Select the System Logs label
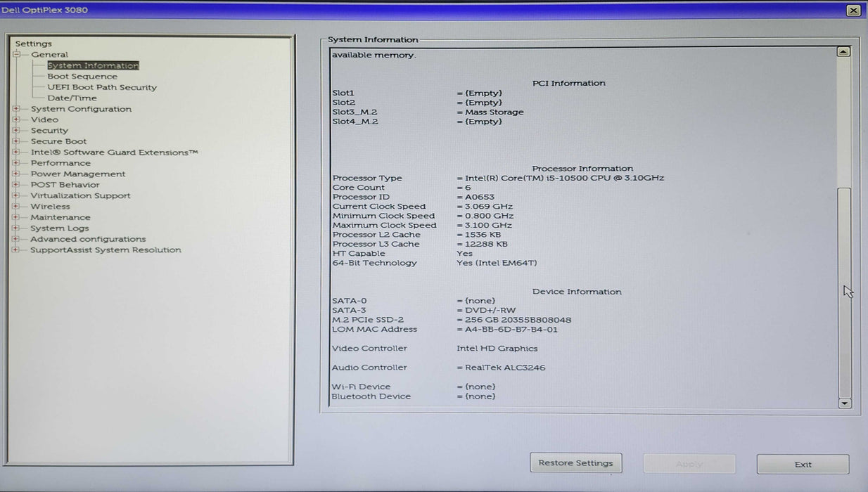The width and height of the screenshot is (868, 492). (x=60, y=228)
